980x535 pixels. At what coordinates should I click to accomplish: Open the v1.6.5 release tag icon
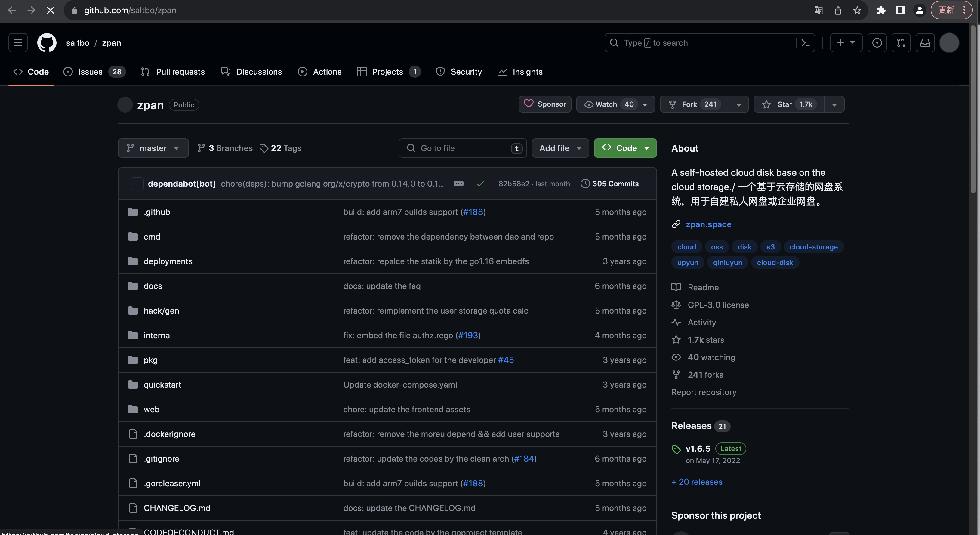click(x=676, y=449)
